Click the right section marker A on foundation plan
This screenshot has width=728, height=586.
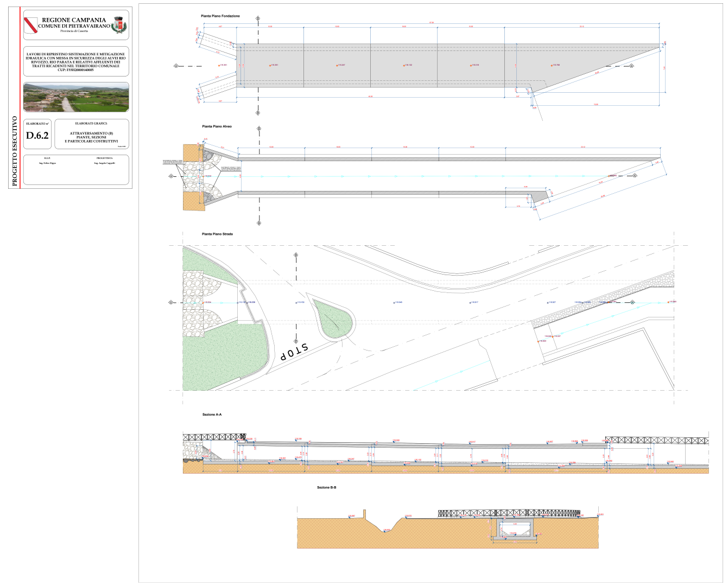coord(632,66)
